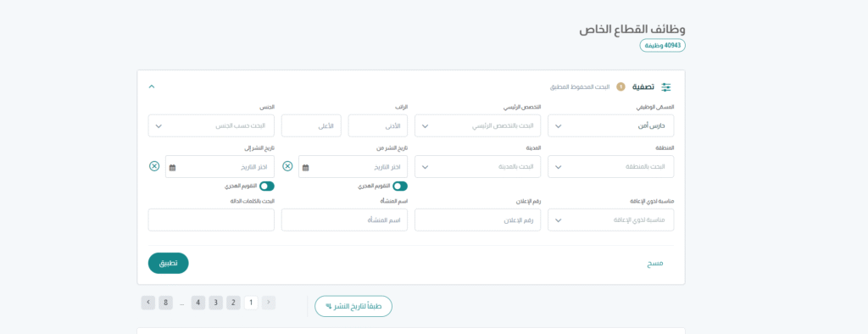The height and width of the screenshot is (334, 868).
Task: Go to pagination page 3
Action: [x=216, y=303]
